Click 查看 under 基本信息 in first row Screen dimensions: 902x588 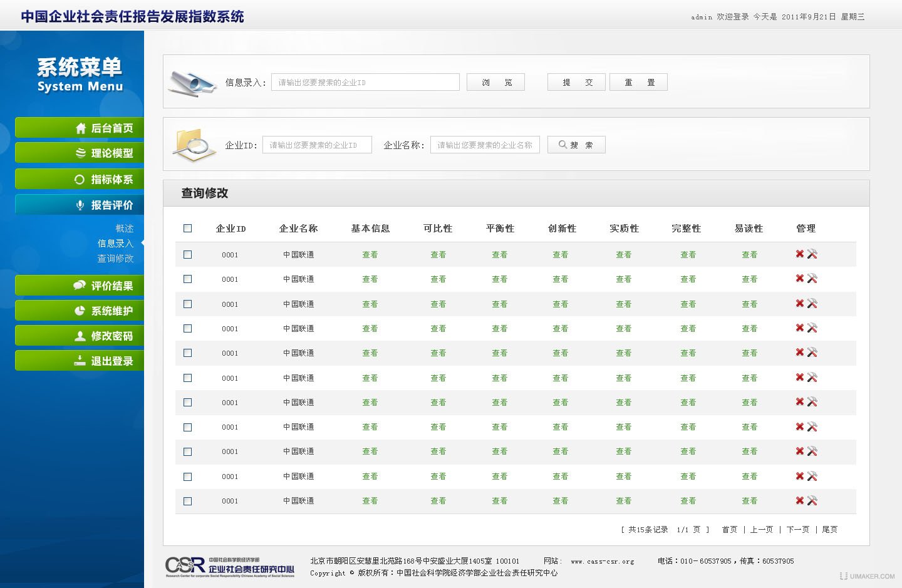(x=370, y=255)
